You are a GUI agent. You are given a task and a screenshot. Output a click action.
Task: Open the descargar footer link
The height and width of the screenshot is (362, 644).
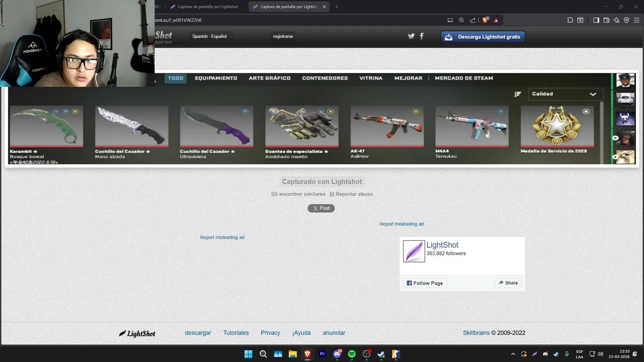click(198, 333)
